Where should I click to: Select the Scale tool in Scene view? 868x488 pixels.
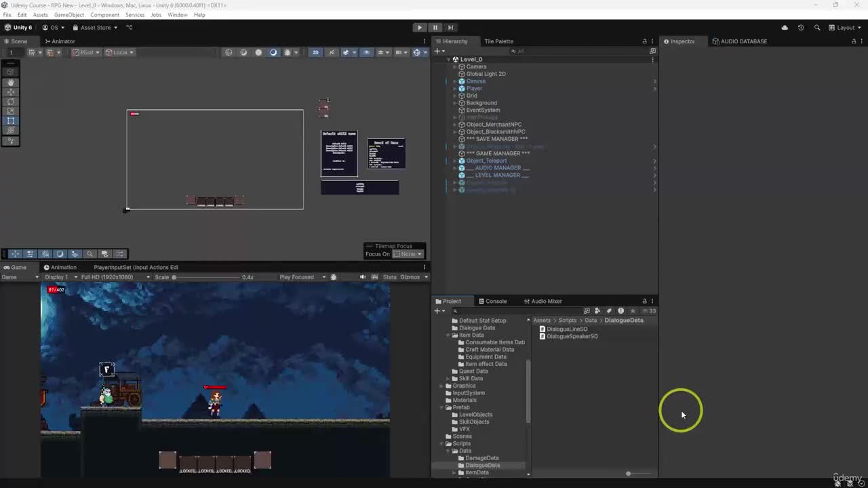(11, 111)
